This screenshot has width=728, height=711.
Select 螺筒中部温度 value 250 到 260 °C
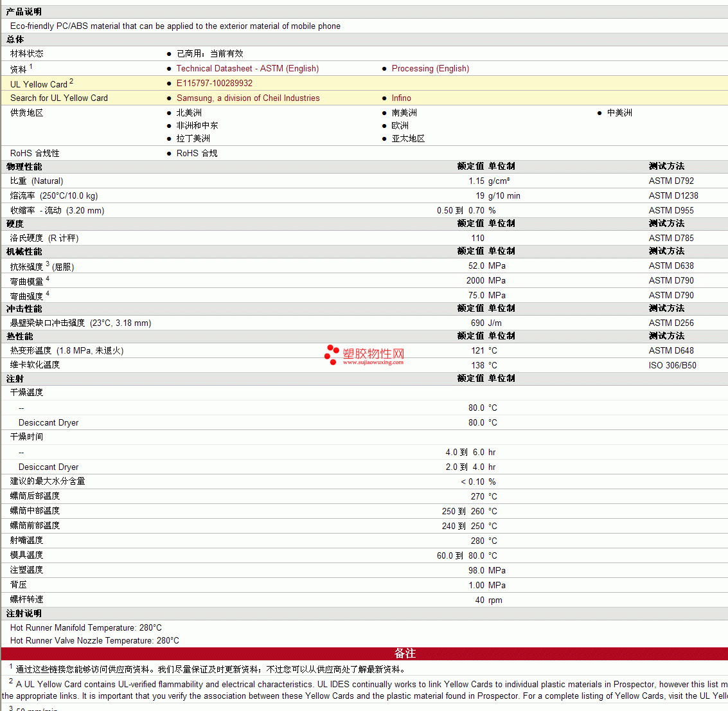click(x=470, y=512)
